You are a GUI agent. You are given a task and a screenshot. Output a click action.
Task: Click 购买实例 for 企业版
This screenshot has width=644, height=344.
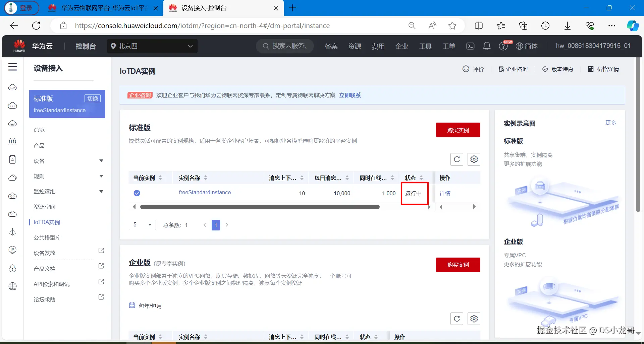(x=458, y=265)
